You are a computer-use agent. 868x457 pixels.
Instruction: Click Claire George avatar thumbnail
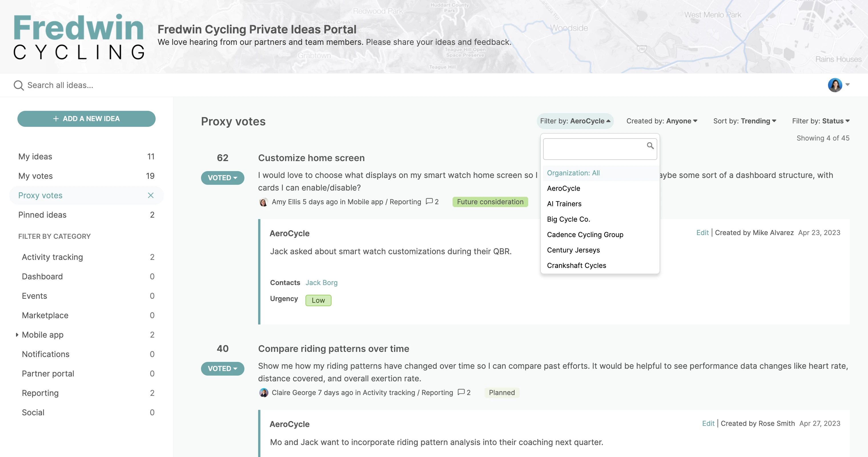pos(264,393)
